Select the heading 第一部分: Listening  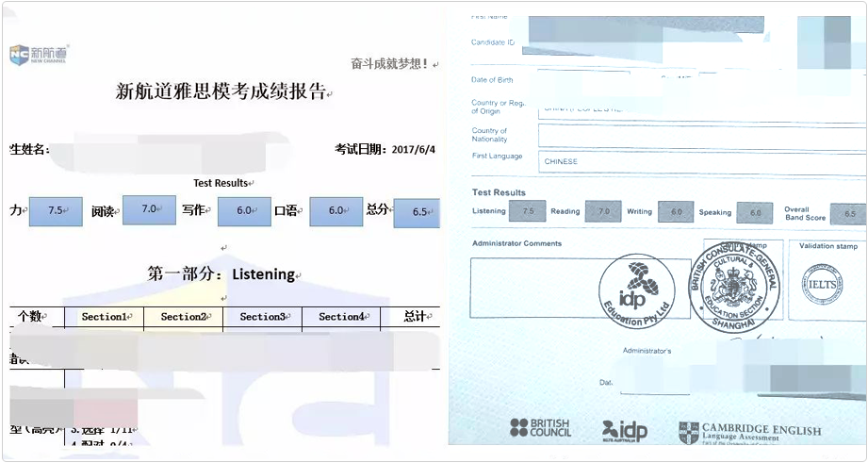221,274
